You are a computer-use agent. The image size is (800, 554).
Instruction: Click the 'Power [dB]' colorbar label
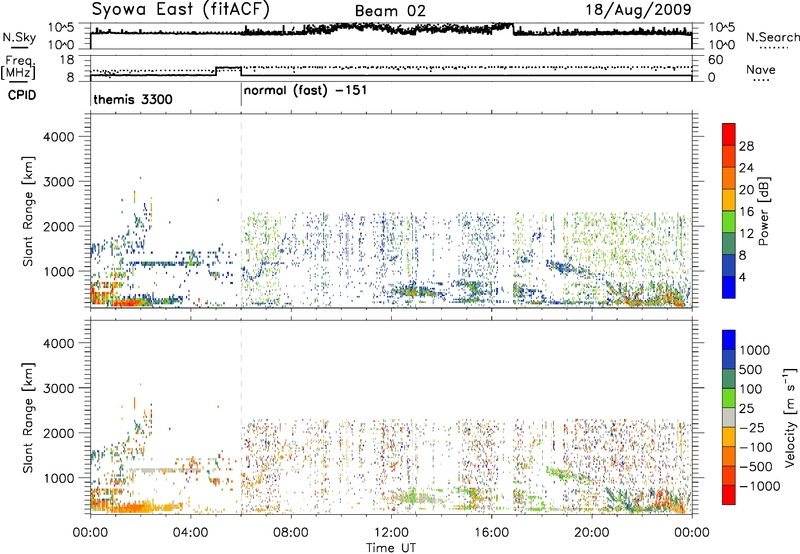[x=763, y=211]
